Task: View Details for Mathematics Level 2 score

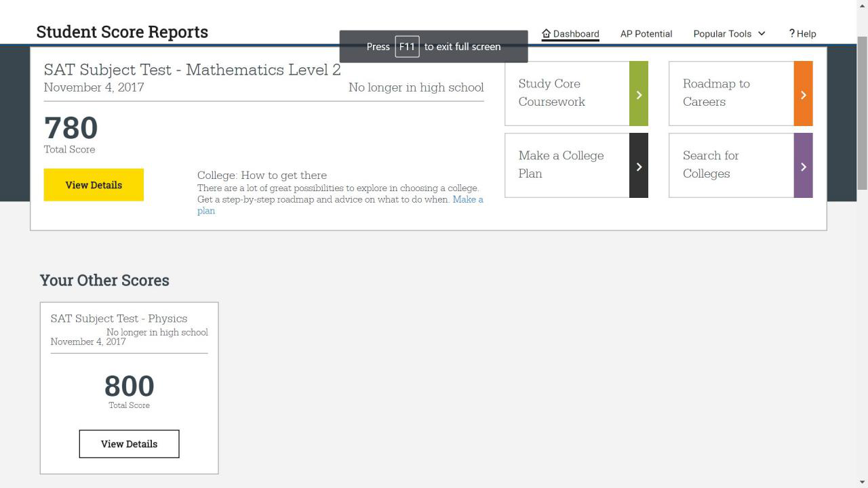Action: click(x=94, y=185)
